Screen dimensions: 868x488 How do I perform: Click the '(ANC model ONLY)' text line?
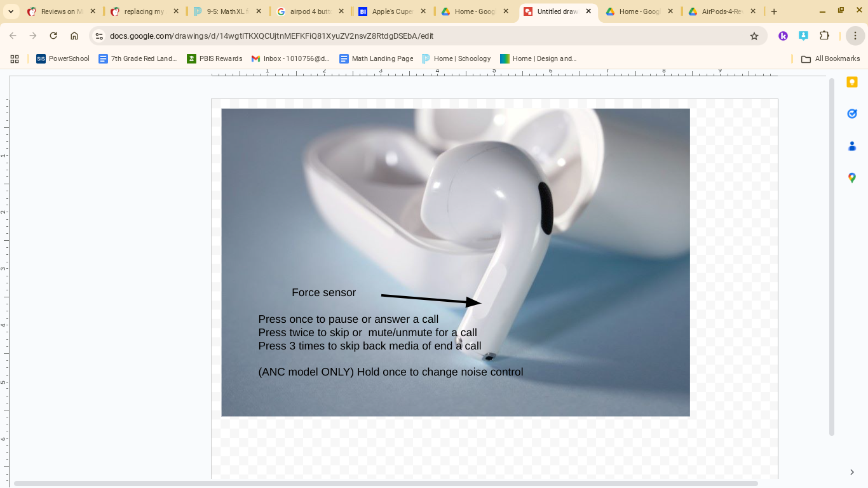click(391, 372)
